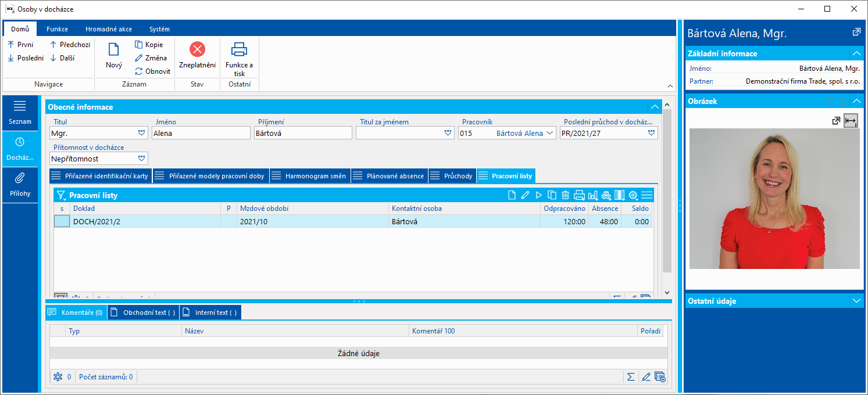Click the bar chart icon in Pracovní listy
The image size is (868, 395).
coord(593,195)
